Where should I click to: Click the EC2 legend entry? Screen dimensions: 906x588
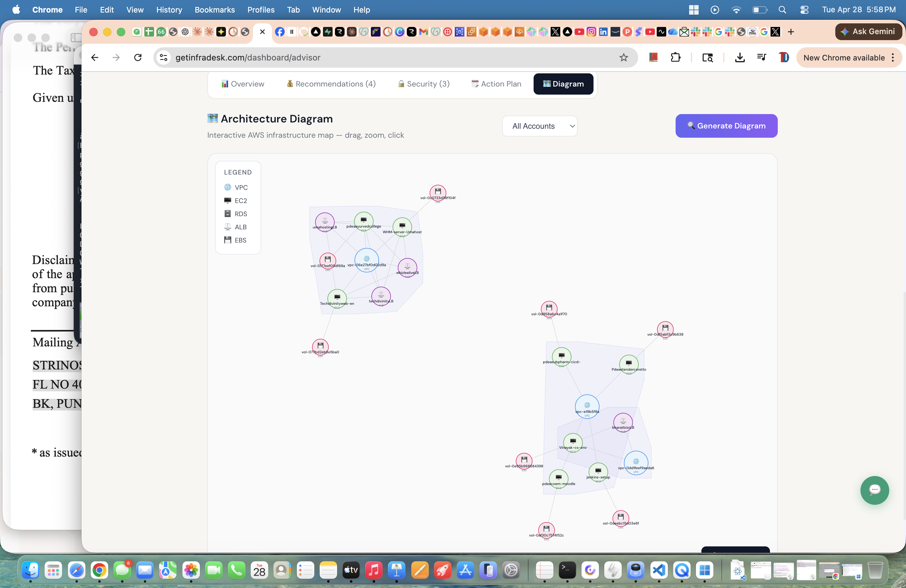235,200
